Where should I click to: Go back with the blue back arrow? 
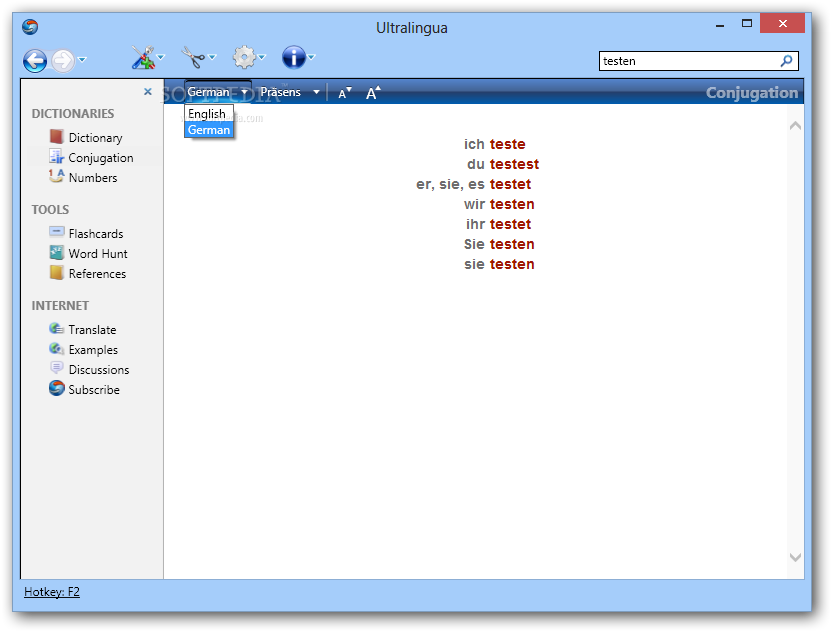pyautogui.click(x=35, y=60)
